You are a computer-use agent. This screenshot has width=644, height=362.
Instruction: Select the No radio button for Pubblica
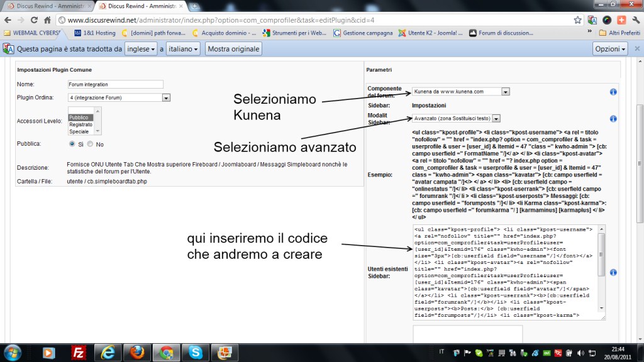(91, 144)
